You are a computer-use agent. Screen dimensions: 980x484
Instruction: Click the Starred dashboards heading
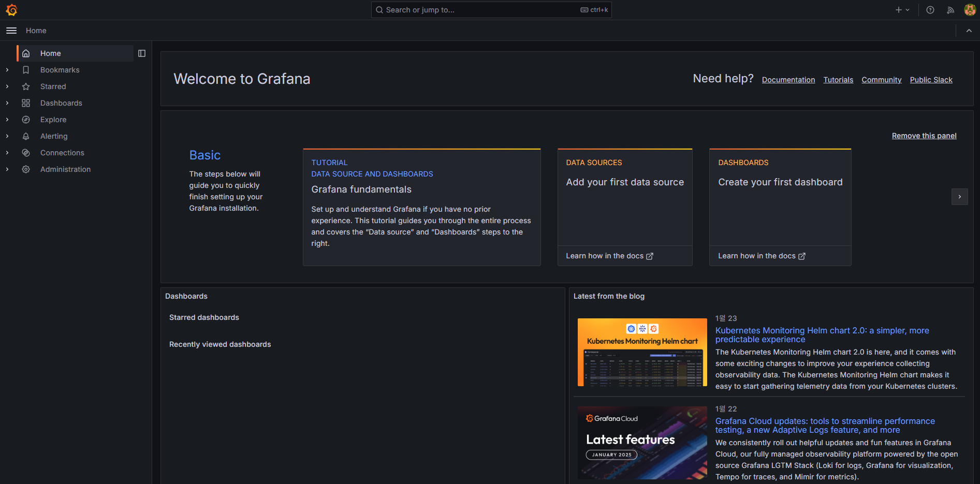point(204,317)
